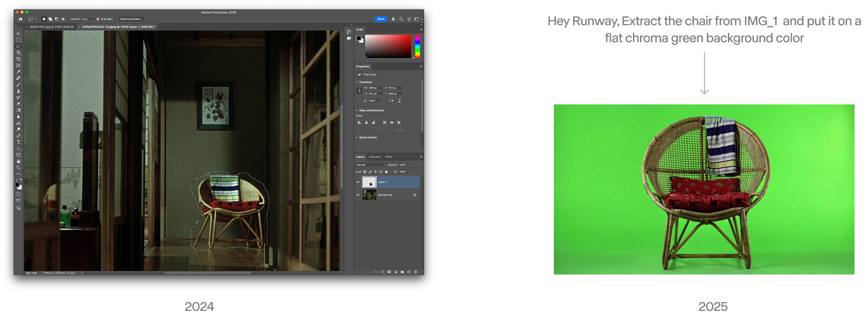Go to Photoshop Home screen icon
Image resolution: width=868 pixels, height=315 pixels.
(x=21, y=19)
